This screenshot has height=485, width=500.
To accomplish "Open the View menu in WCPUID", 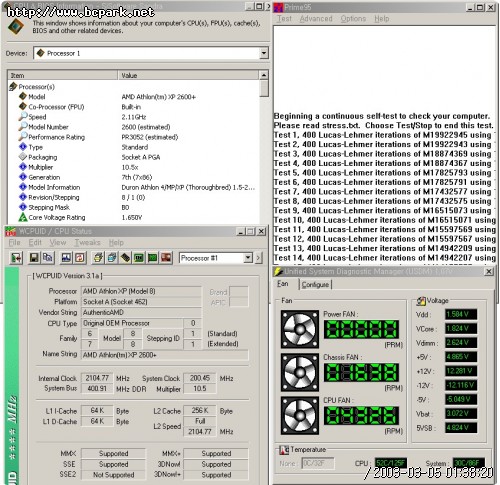I will pyautogui.click(x=58, y=242).
